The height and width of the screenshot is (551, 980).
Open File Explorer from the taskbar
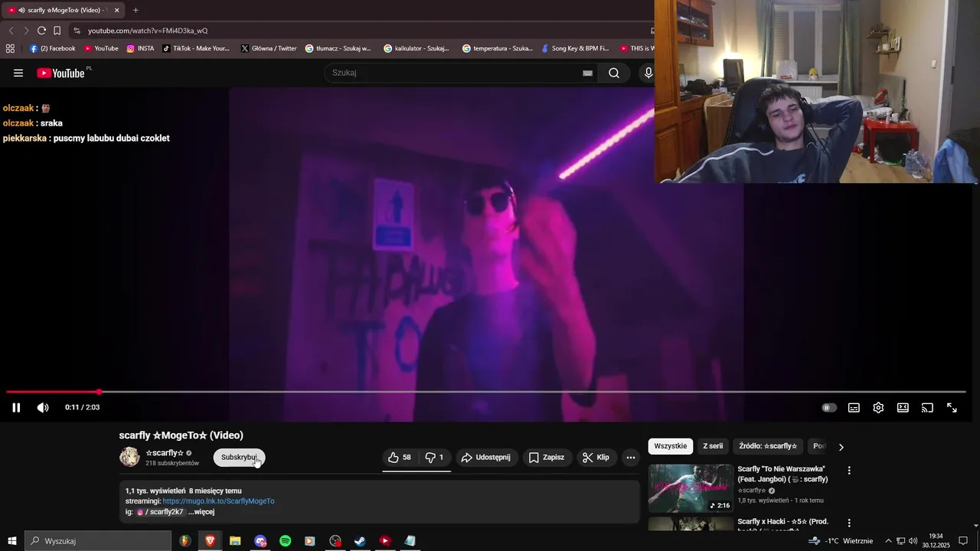(x=235, y=541)
